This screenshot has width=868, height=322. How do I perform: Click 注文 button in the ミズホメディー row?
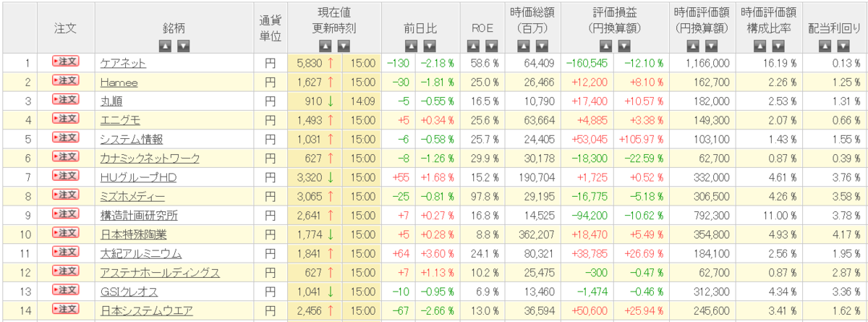point(65,195)
